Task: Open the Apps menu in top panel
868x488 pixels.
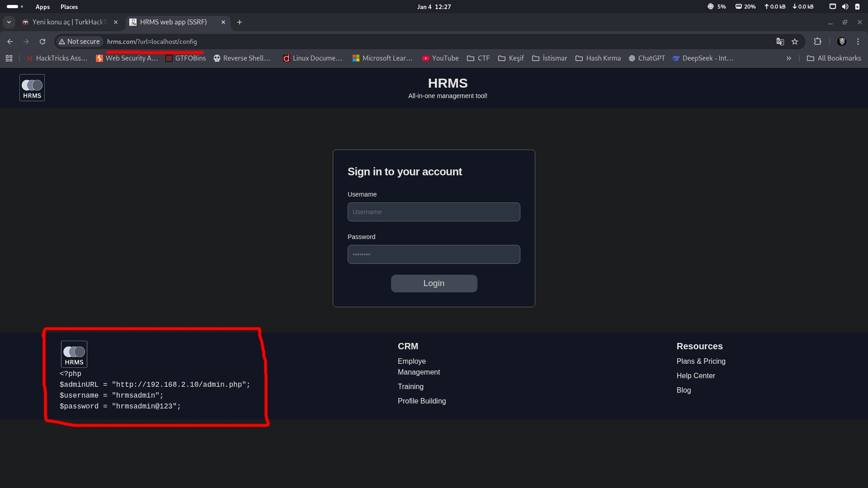Action: [x=42, y=7]
